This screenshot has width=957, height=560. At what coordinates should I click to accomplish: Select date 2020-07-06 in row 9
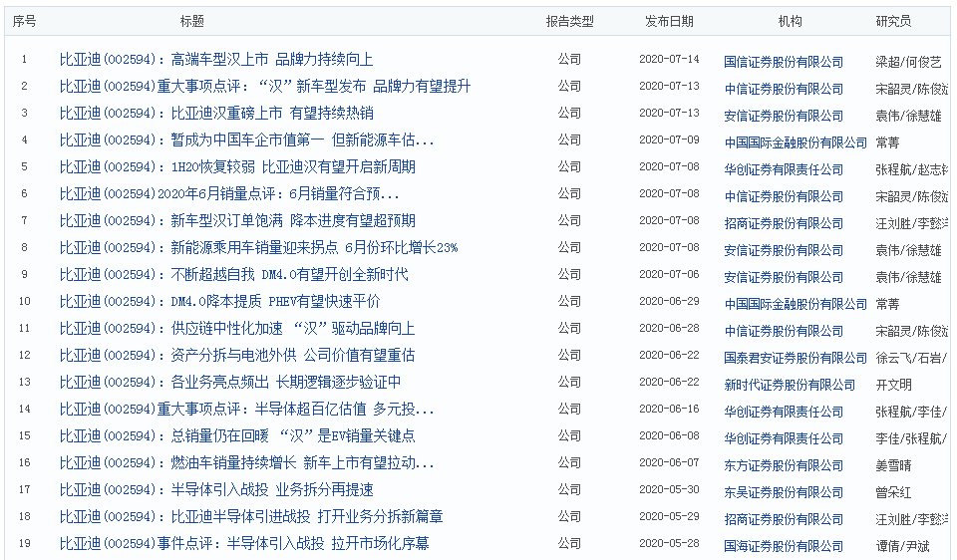click(x=669, y=274)
